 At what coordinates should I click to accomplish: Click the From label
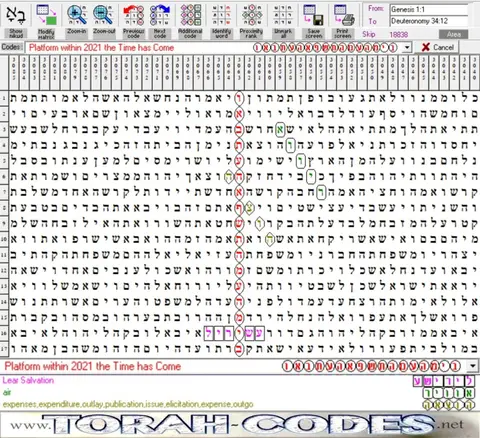click(376, 9)
